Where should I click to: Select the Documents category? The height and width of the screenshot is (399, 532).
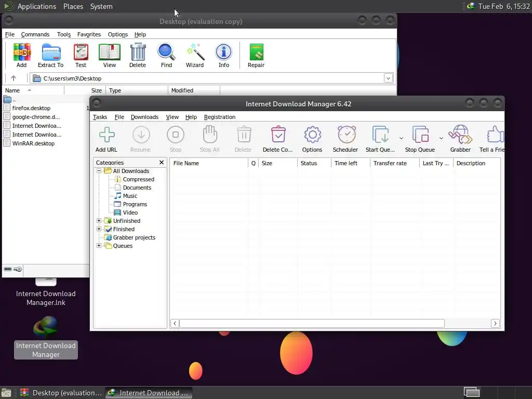(137, 188)
